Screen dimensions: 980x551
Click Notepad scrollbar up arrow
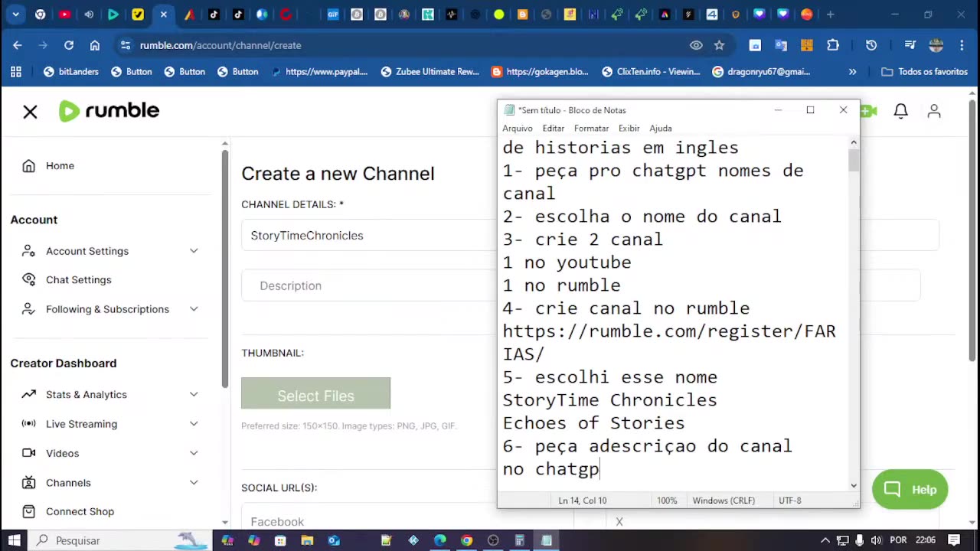coord(854,142)
